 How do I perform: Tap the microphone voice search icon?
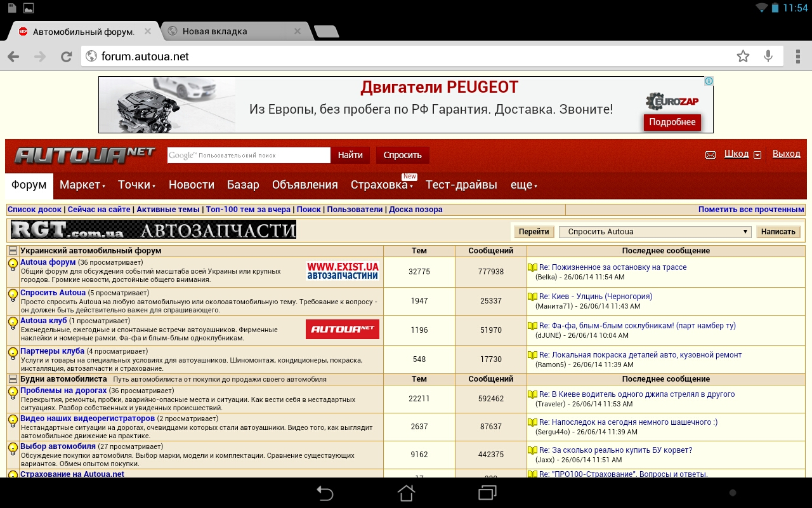click(x=768, y=57)
